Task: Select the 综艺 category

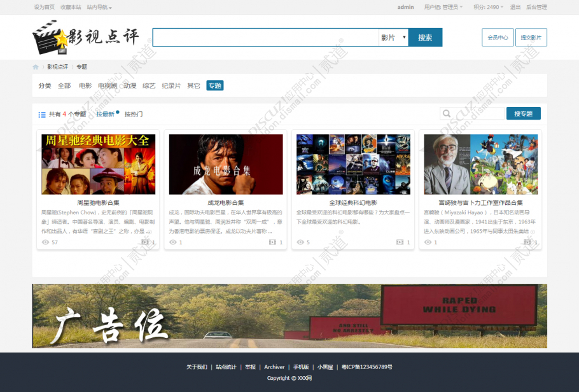Action: (149, 86)
